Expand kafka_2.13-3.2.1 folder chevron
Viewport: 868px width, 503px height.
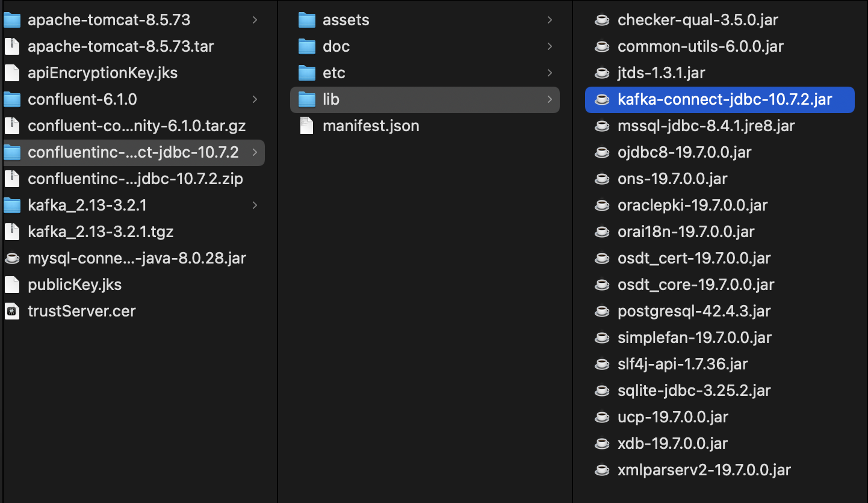pyautogui.click(x=255, y=205)
